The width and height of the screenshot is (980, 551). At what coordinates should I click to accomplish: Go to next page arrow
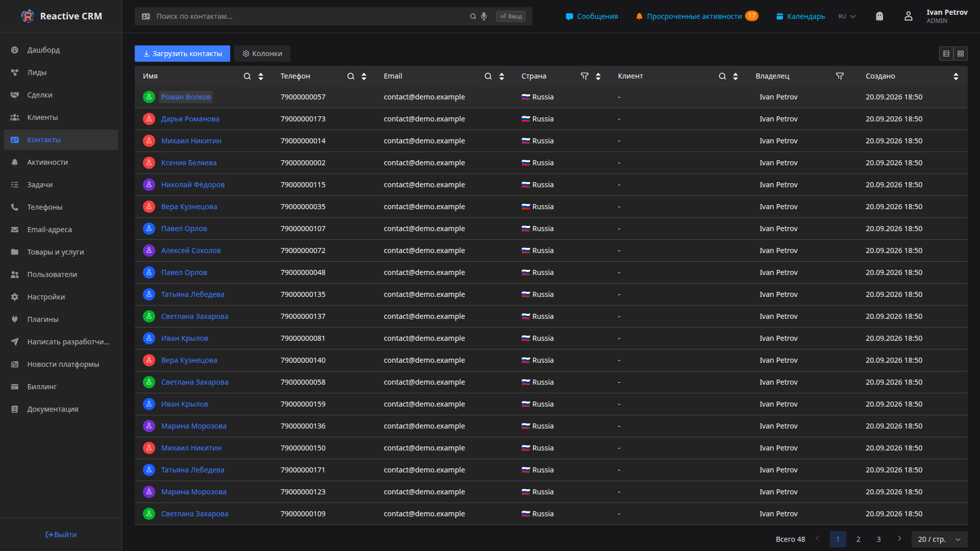coord(899,539)
